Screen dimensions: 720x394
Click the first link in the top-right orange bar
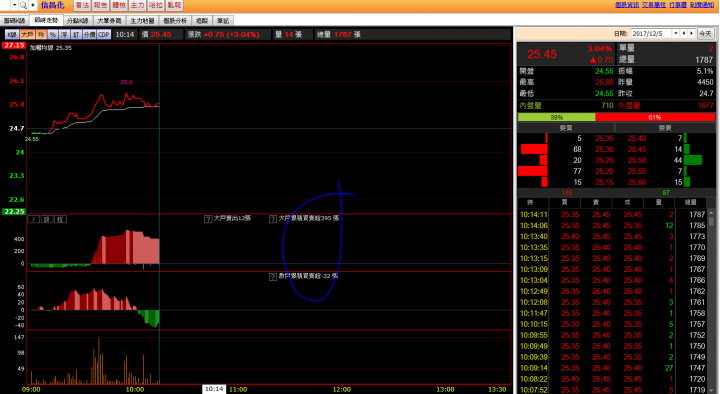click(627, 5)
